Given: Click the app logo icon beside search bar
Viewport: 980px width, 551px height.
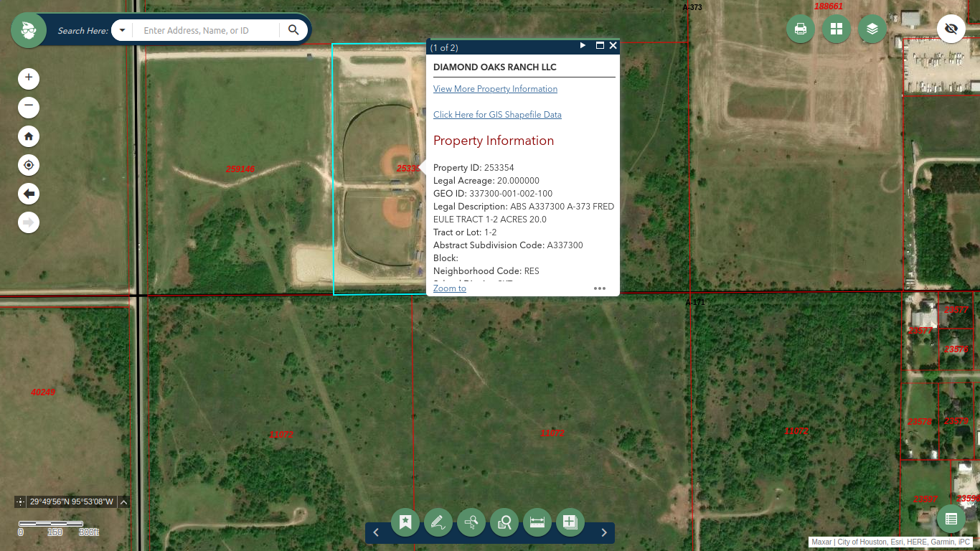Looking at the screenshot, I should coord(29,30).
